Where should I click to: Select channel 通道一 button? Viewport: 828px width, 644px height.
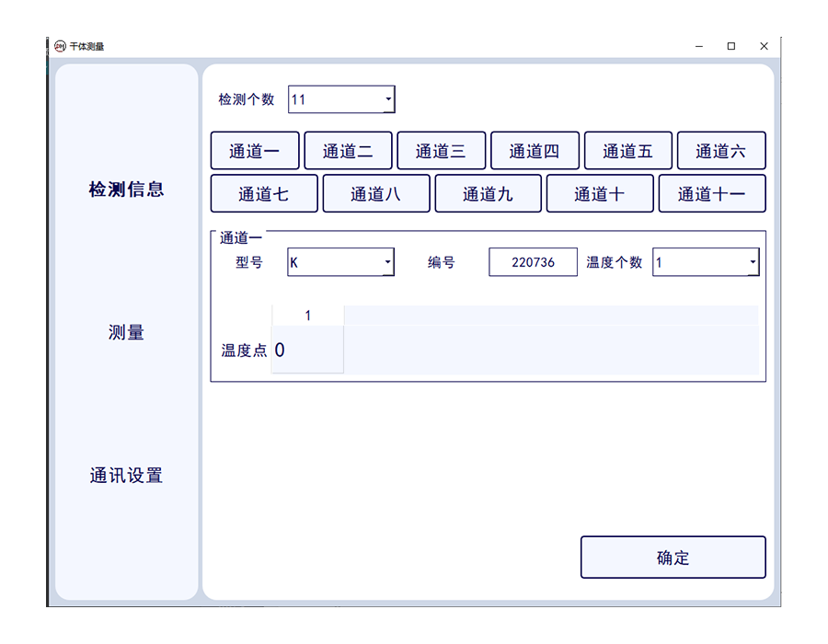[x=254, y=151]
